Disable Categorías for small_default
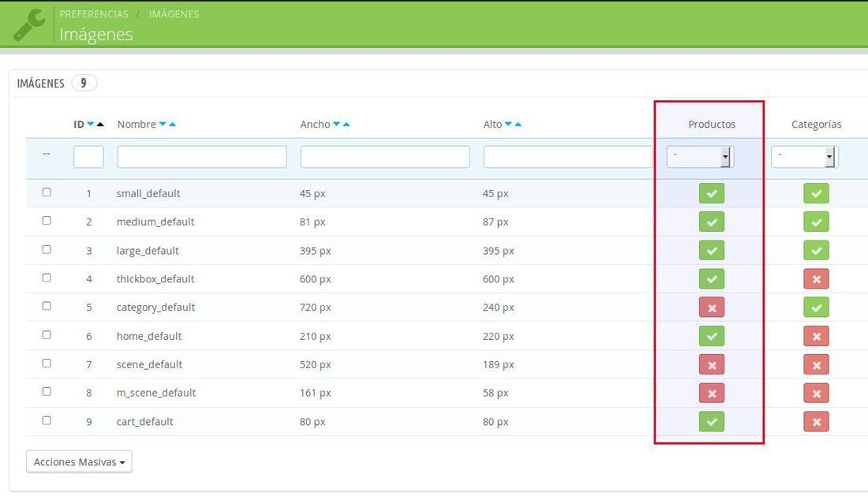 816,193
